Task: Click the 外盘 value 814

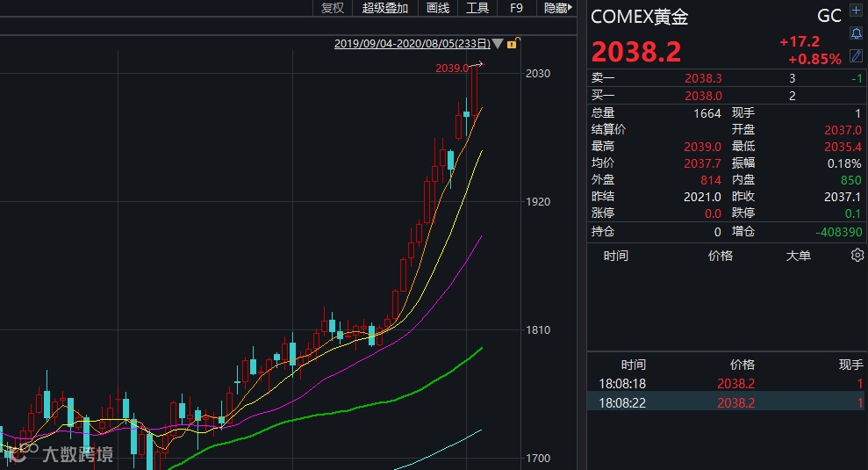Action: pos(711,180)
